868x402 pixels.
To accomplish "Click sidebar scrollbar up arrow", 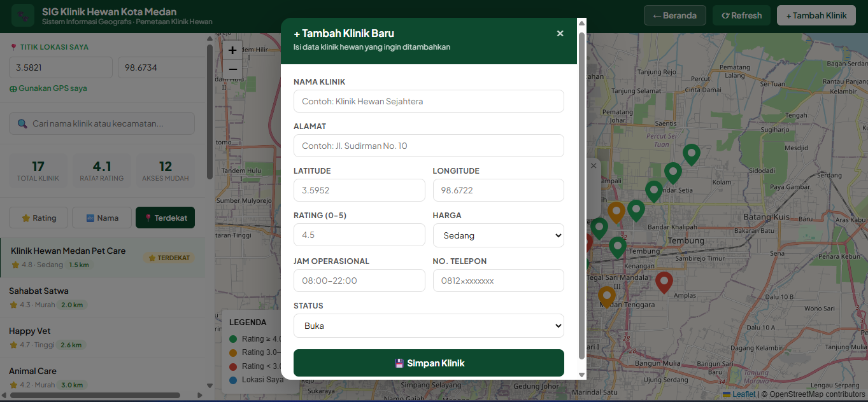I will click(x=210, y=38).
